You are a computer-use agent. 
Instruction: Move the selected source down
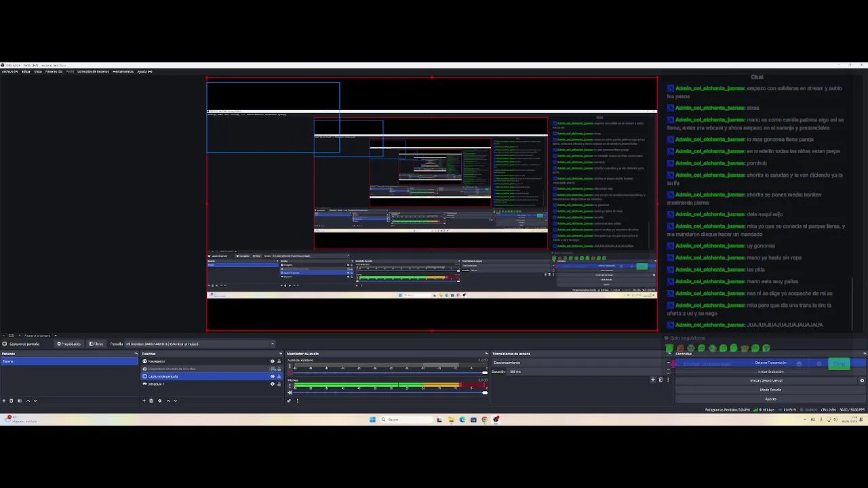175,401
